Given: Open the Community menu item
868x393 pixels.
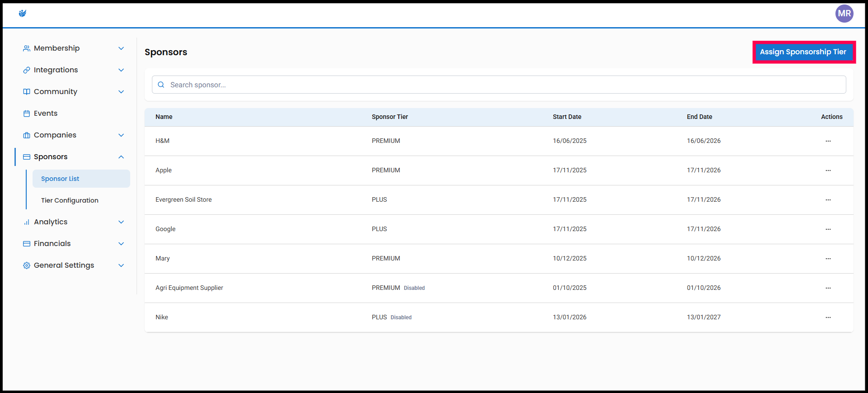Looking at the screenshot, I should coord(56,92).
